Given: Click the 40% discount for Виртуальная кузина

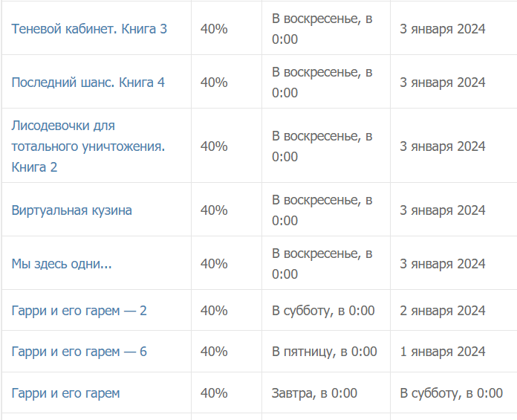Looking at the screenshot, I should pyautogui.click(x=214, y=210).
